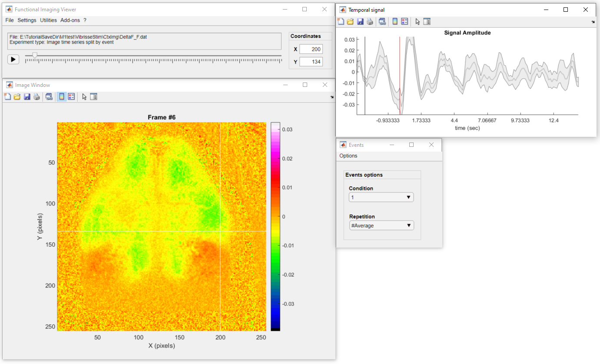
Task: Click Link Plot icon in Image Window toolbar
Action: click(49, 96)
